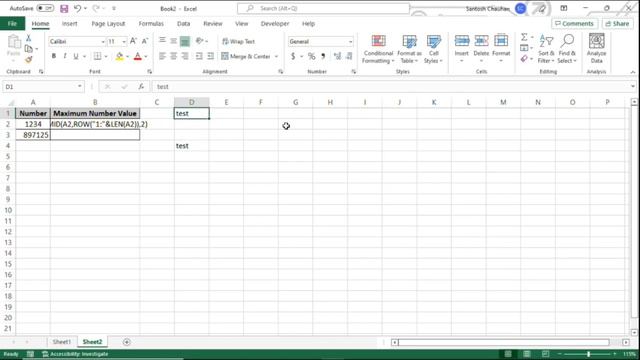640x360 pixels.
Task: Click the Orientation text angle icon
Action: (x=200, y=41)
